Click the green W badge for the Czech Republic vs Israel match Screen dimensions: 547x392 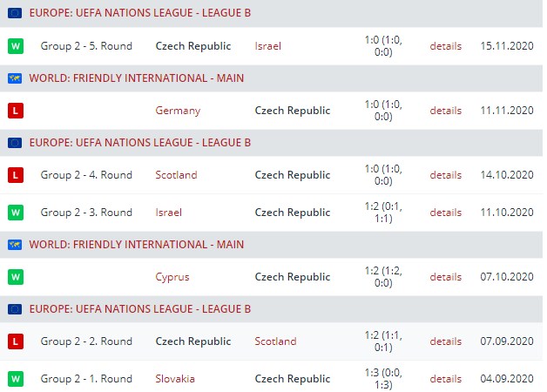(15, 45)
